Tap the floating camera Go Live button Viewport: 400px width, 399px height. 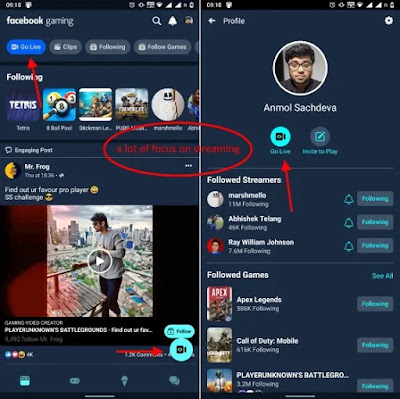tap(181, 349)
